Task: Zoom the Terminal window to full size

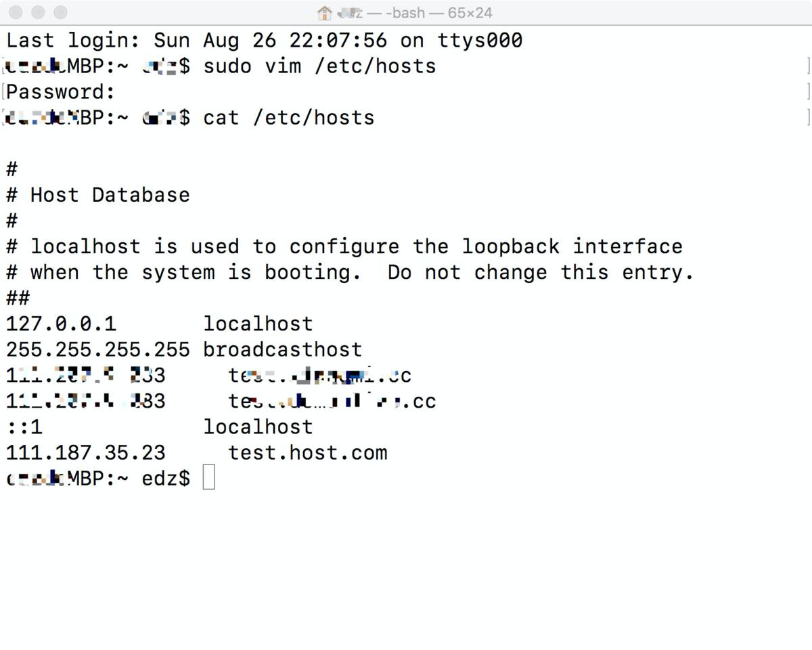Action: pos(60,12)
